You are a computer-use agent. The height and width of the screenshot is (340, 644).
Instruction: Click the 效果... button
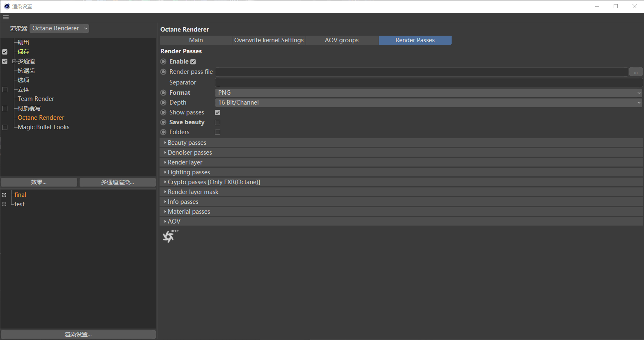39,182
